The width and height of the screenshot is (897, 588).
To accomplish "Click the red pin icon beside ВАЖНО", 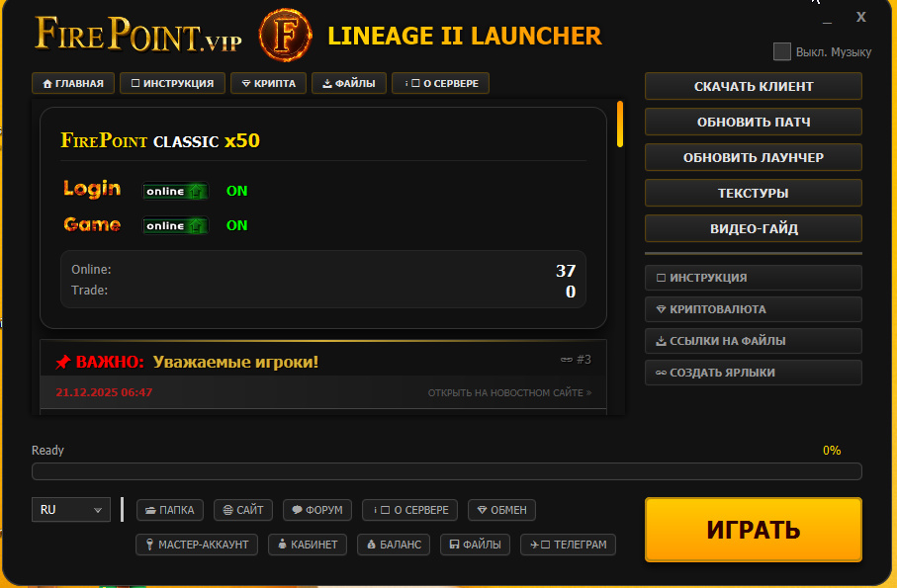I will click(63, 363).
